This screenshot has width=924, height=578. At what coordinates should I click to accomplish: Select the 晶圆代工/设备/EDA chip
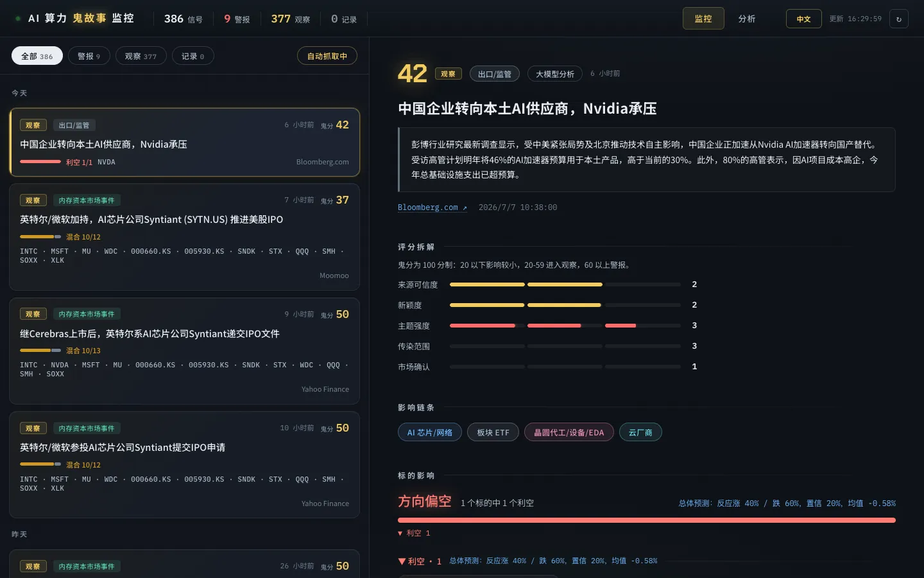click(569, 432)
